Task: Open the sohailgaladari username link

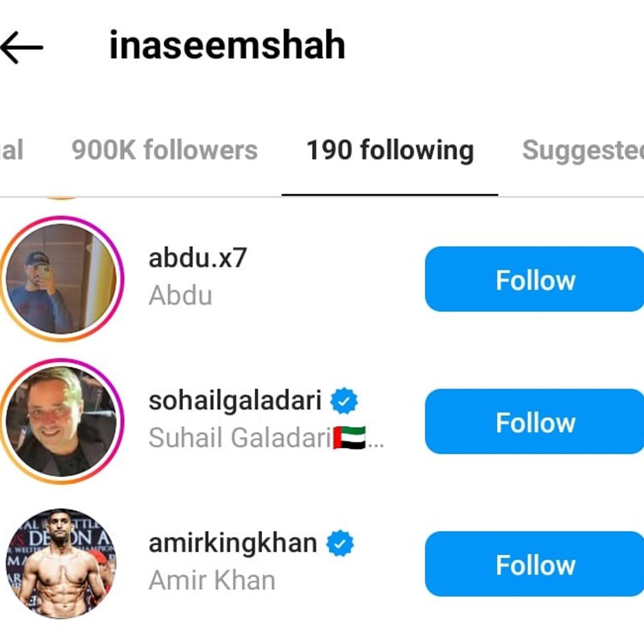Action: [235, 400]
